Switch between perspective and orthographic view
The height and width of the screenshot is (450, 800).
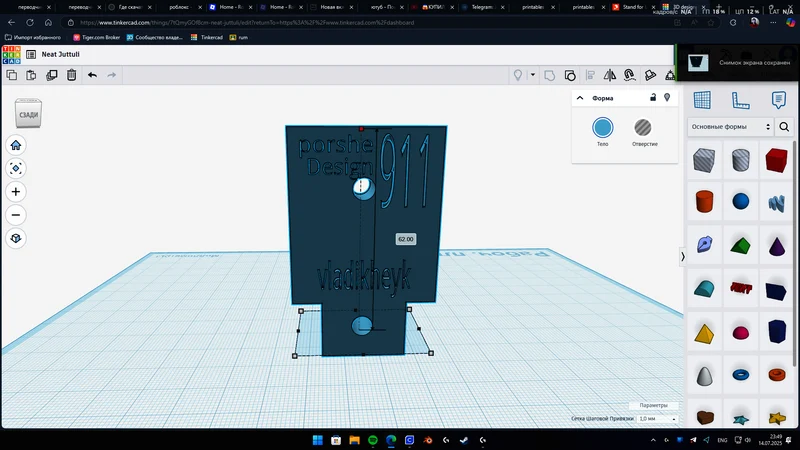tap(16, 238)
